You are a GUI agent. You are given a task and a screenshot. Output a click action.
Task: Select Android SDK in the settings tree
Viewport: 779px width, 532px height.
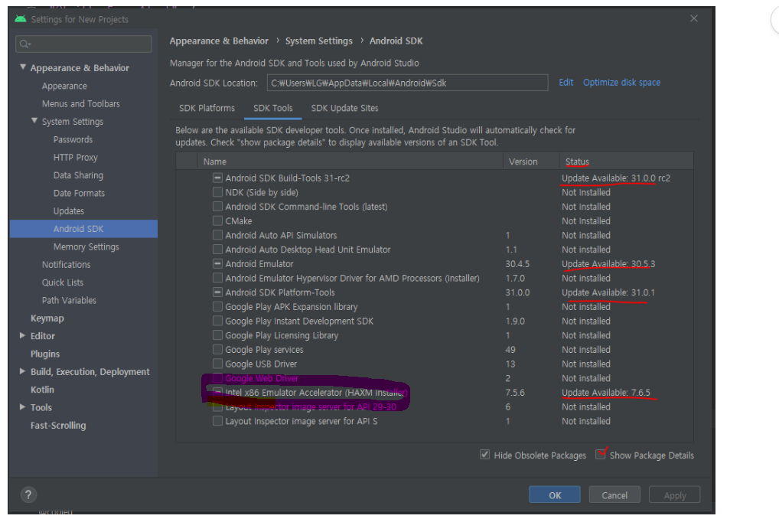(x=83, y=229)
